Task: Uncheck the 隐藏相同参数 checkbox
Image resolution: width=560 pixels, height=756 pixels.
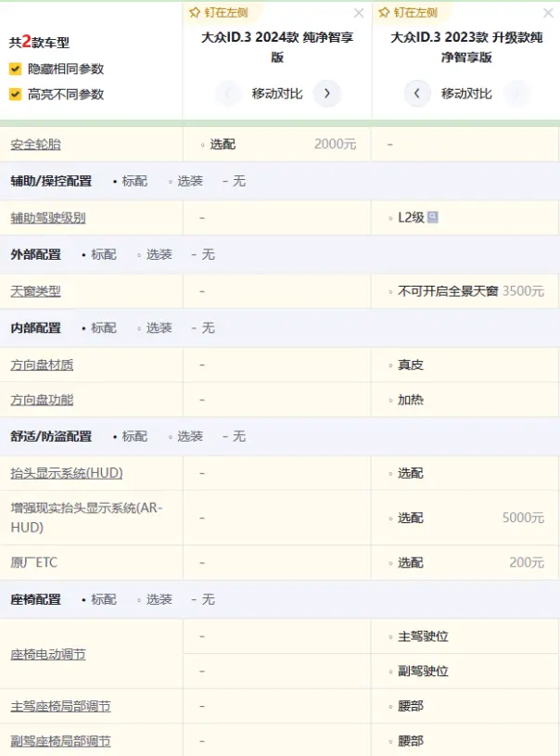Action: (16, 69)
